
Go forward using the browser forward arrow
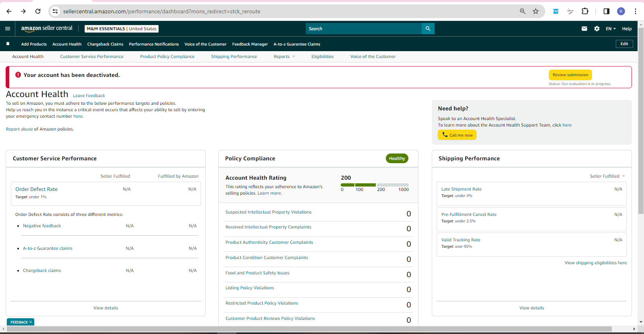pyautogui.click(x=23, y=11)
